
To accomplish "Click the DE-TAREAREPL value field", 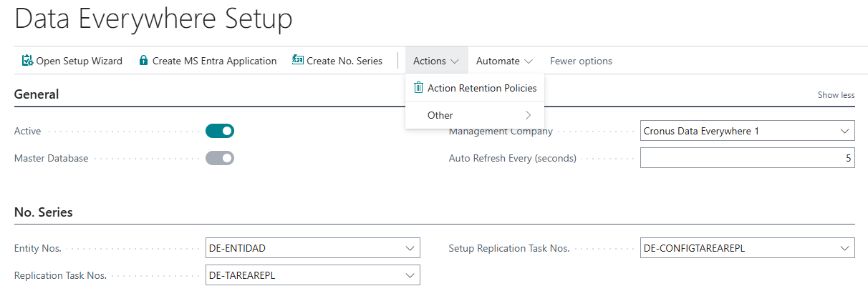I will pyautogui.click(x=312, y=275).
